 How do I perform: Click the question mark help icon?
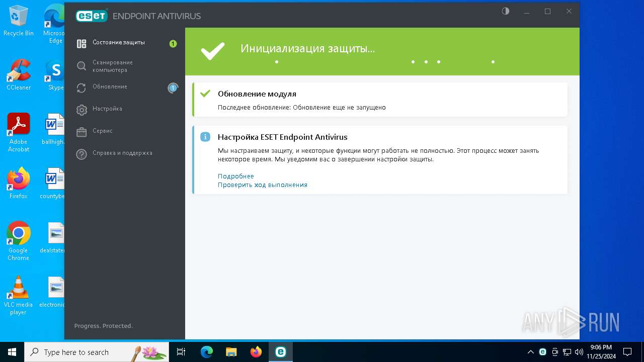pyautogui.click(x=82, y=154)
